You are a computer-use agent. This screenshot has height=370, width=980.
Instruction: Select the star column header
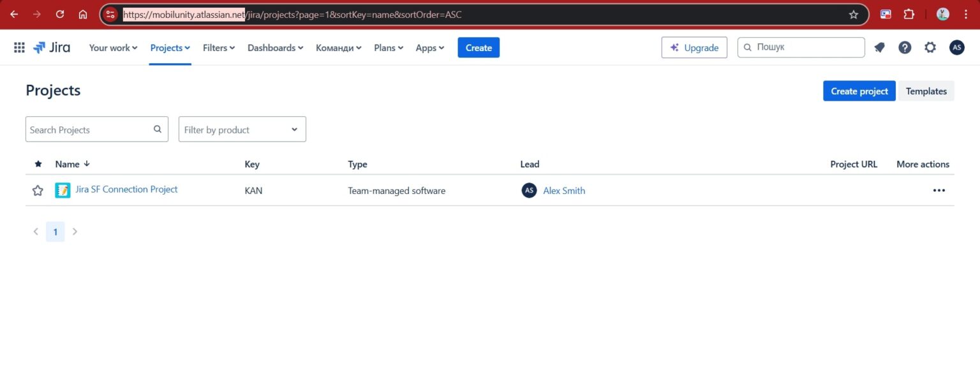pos(38,164)
